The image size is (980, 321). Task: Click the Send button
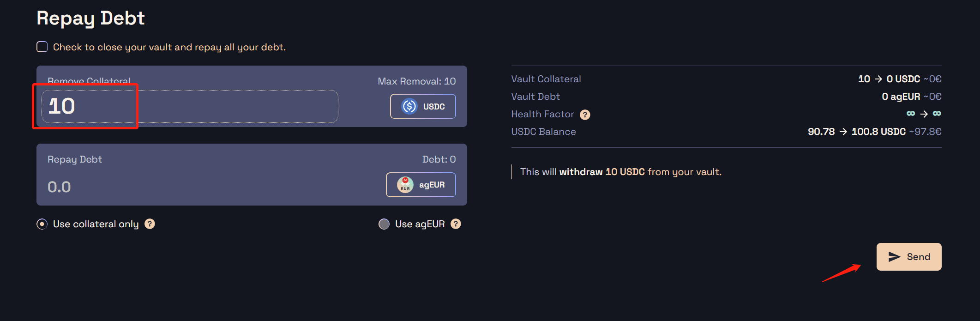click(x=909, y=257)
